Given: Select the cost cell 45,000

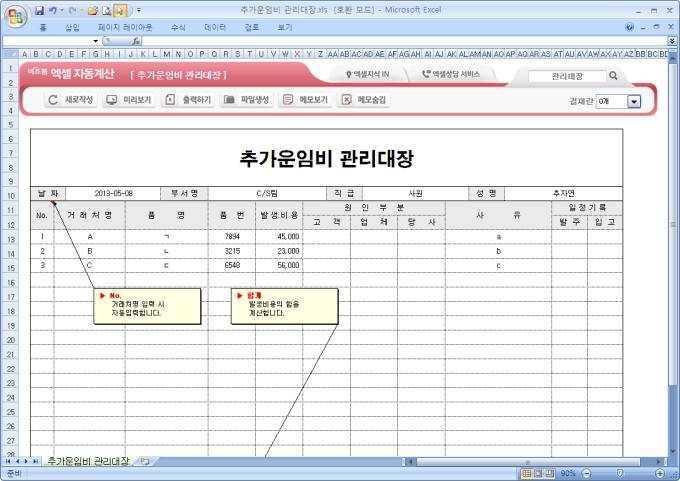Looking at the screenshot, I should tap(279, 237).
